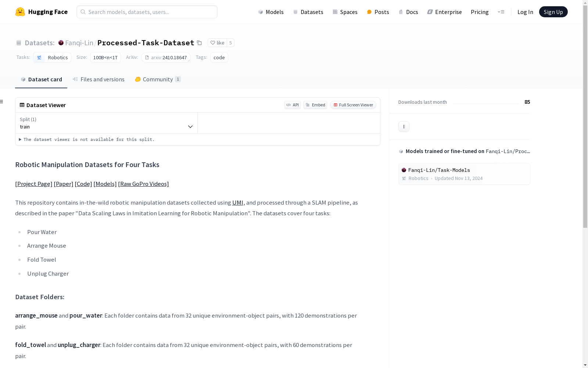
Task: Switch to Files and versions tab
Action: pos(98,79)
